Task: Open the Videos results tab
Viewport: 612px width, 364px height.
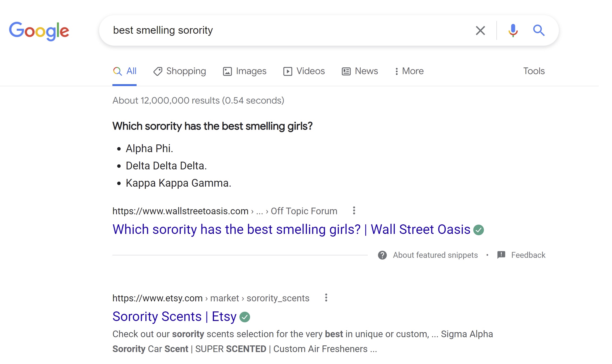Action: 304,71
